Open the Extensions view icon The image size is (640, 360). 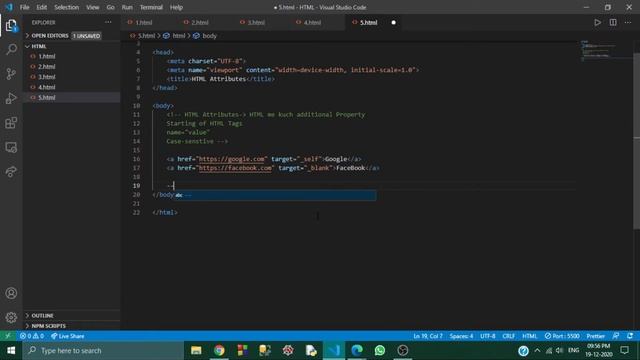[x=11, y=123]
